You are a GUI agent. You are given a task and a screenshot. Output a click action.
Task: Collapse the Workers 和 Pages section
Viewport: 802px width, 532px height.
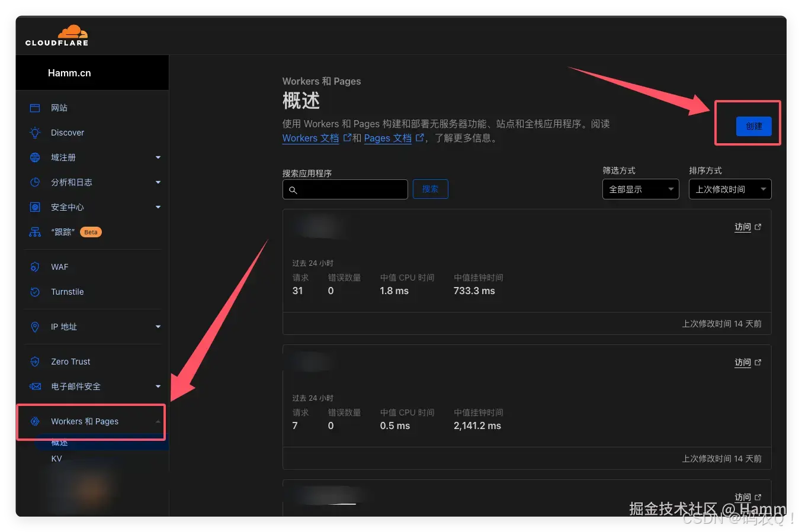click(158, 421)
